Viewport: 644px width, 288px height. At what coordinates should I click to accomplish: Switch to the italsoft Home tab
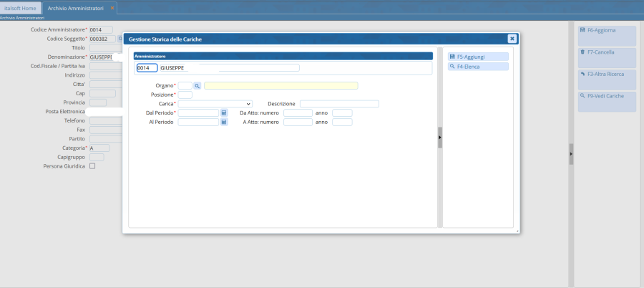point(20,7)
